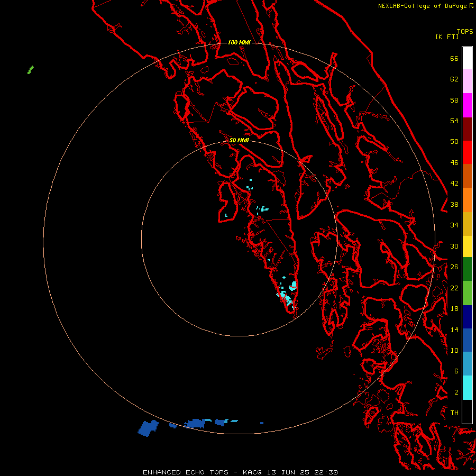Click the "42" legend value
This screenshot has width=476, height=476.
tap(454, 184)
